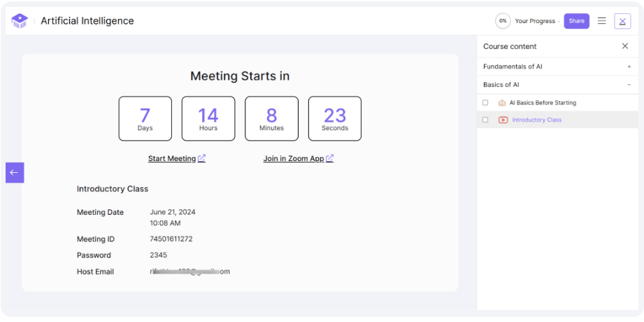This screenshot has width=644, height=322.
Task: Open the Join in Zoom App link
Action: coord(293,159)
